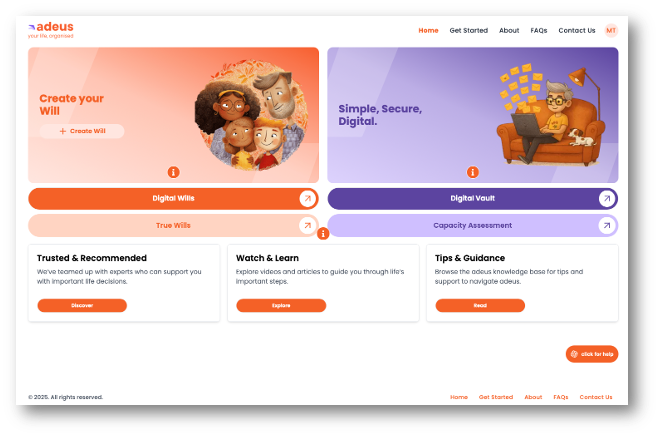
Task: Open the MT user avatar
Action: pyautogui.click(x=611, y=31)
